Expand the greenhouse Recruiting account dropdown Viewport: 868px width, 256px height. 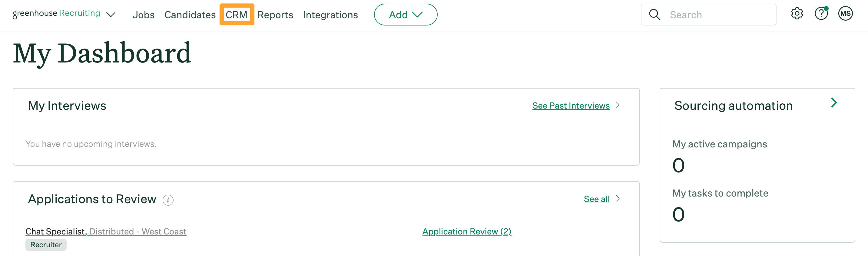click(x=111, y=15)
